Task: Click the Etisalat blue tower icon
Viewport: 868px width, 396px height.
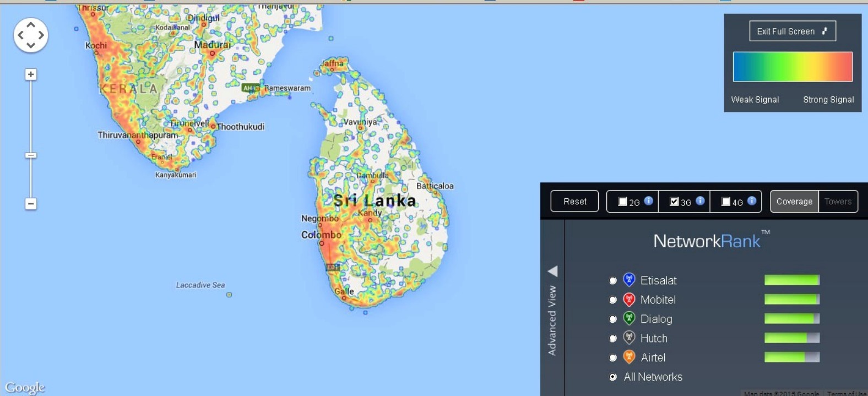Action: tap(629, 280)
